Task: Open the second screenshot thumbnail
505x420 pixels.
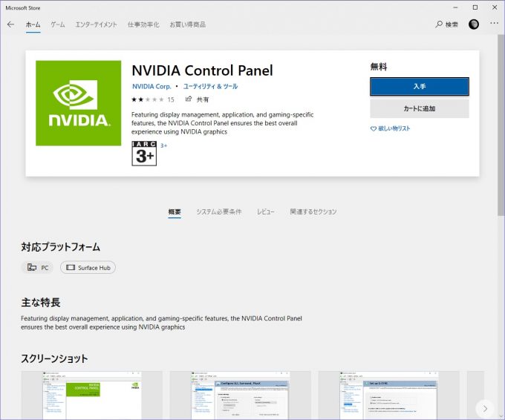Action: click(241, 396)
